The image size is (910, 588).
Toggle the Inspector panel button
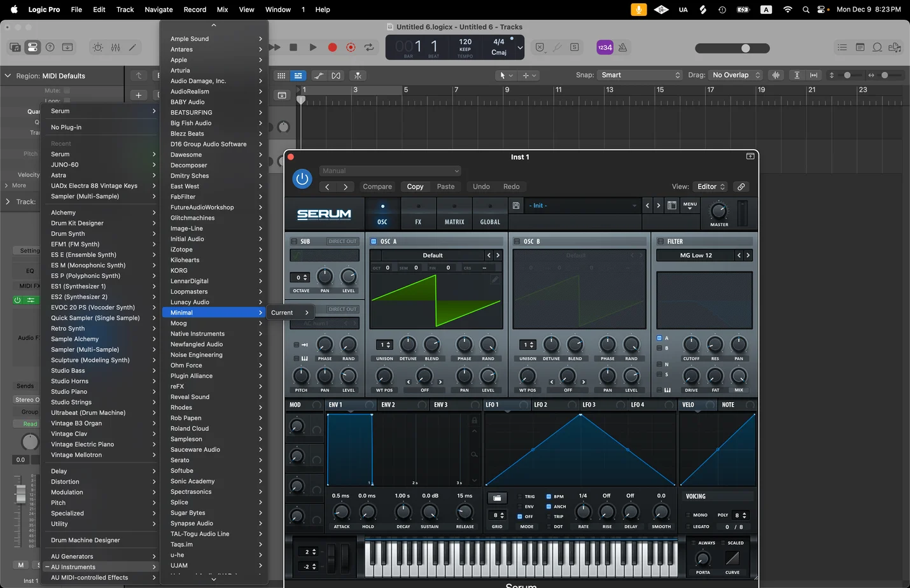[x=32, y=48]
